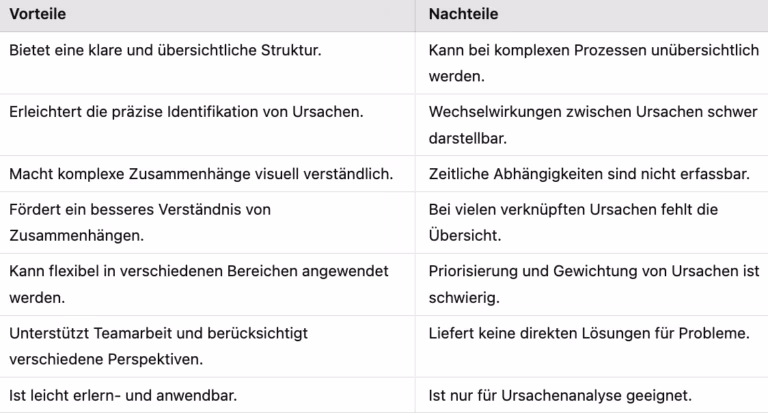The image size is (768, 413).
Task: Click 'verschiedene Perspektiven.' text line
Action: 106,359
